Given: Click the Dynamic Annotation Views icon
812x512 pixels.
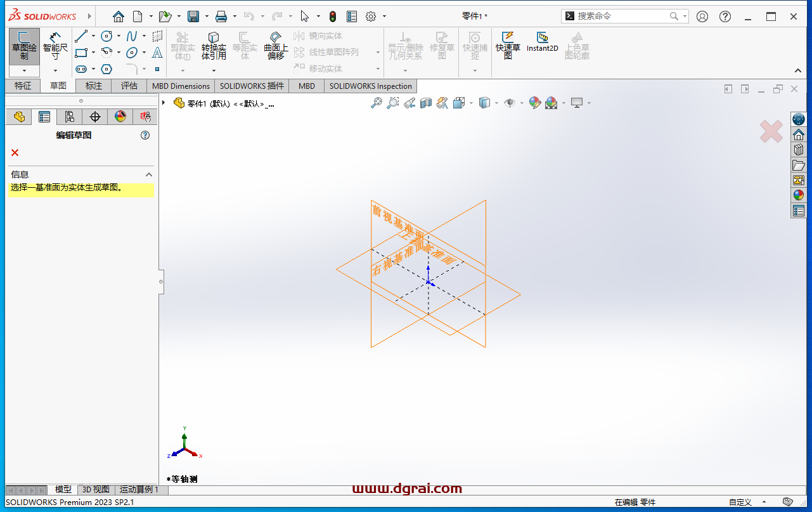Looking at the screenshot, I should pos(442,103).
